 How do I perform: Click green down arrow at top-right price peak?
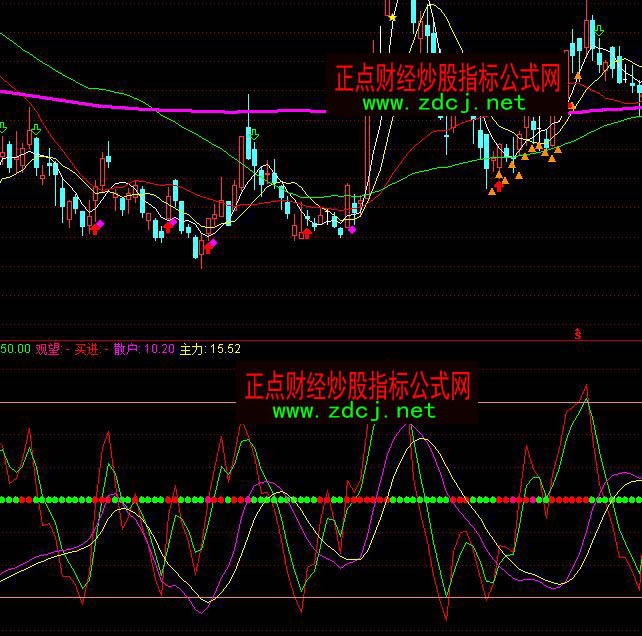tap(598, 31)
